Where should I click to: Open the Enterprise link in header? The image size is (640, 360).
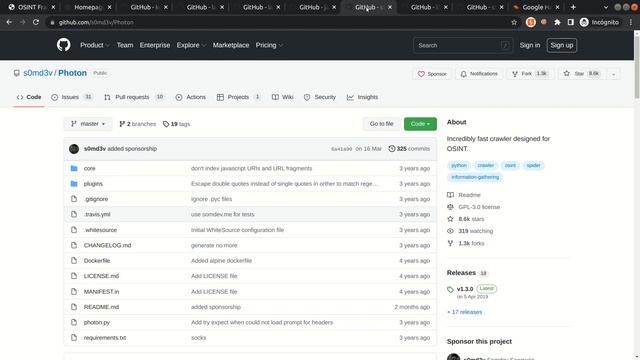(x=155, y=45)
